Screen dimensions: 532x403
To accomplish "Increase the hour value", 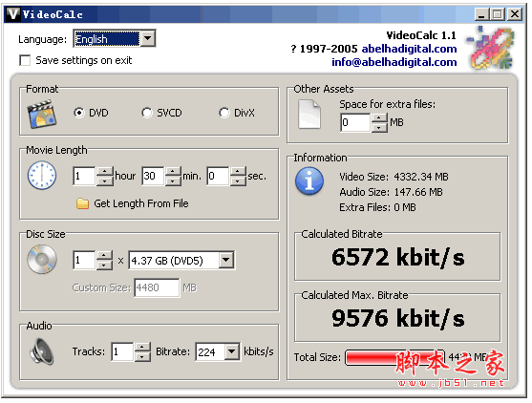I will pos(105,171).
